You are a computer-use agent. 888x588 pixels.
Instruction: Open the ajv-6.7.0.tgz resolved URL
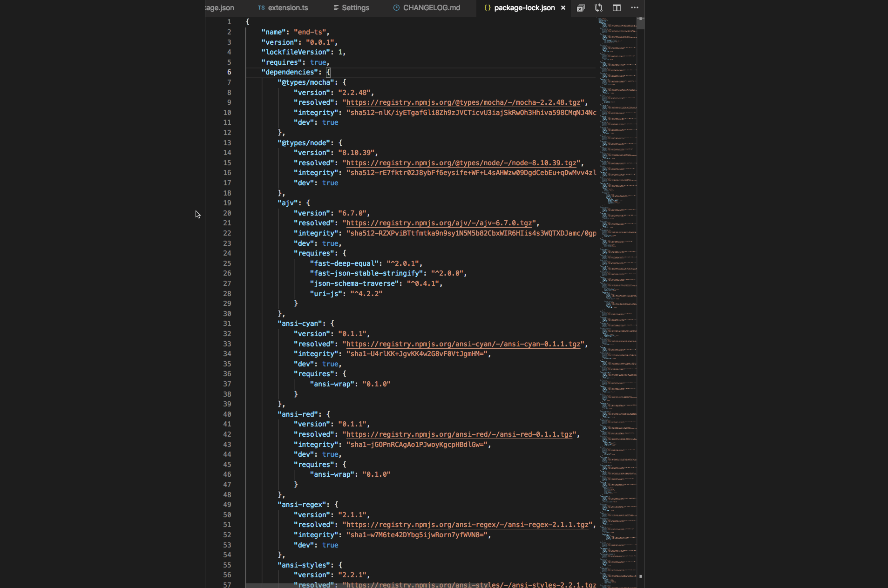(439, 223)
